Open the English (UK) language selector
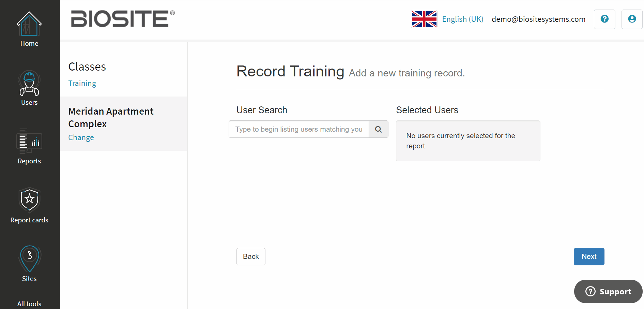Viewport: 644px width, 309px height. pos(462,19)
